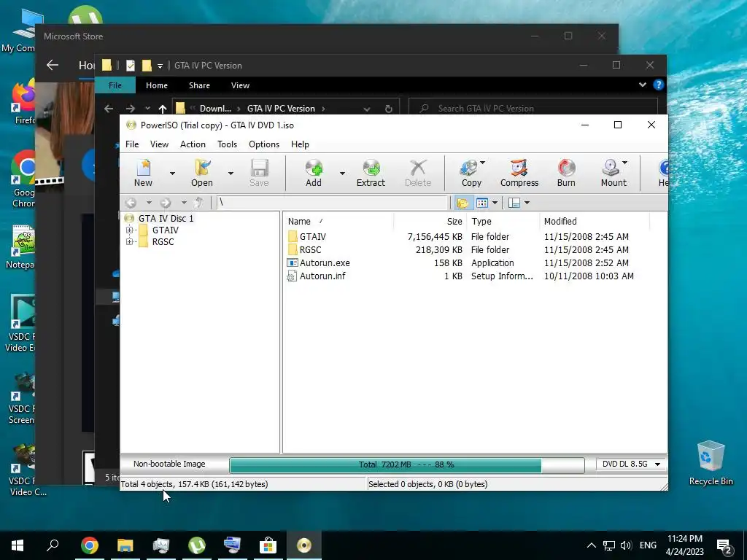This screenshot has height=560, width=747.
Task: Select GTAIV folder in file list
Action: coord(312,237)
